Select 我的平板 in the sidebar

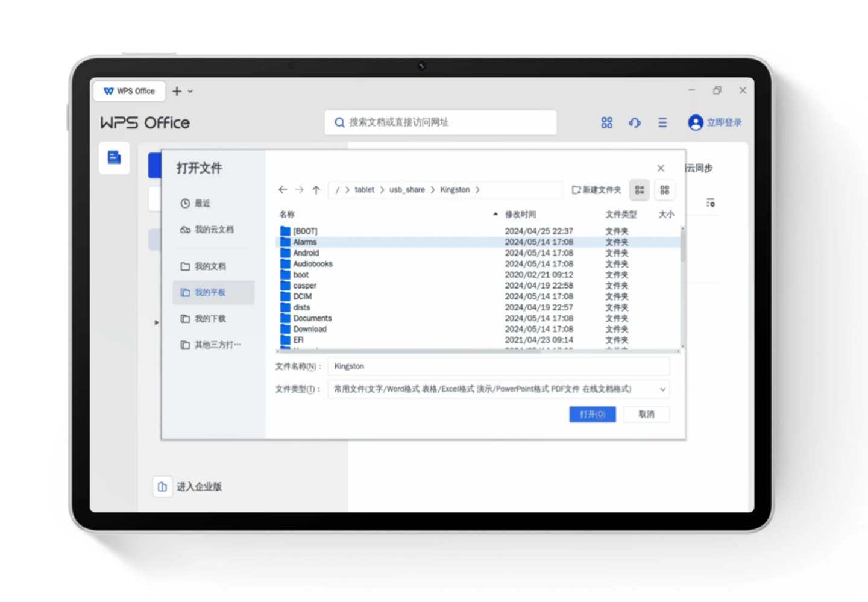tap(213, 292)
